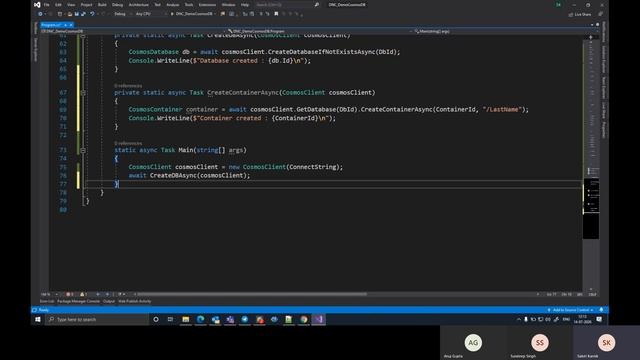Click the SS participant avatar

(x=540, y=343)
